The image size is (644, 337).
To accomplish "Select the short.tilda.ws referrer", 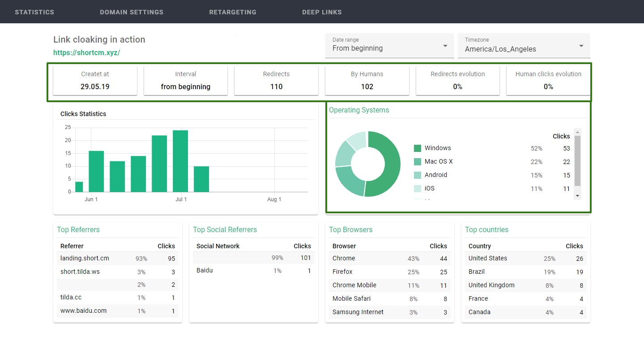I will (118, 272).
